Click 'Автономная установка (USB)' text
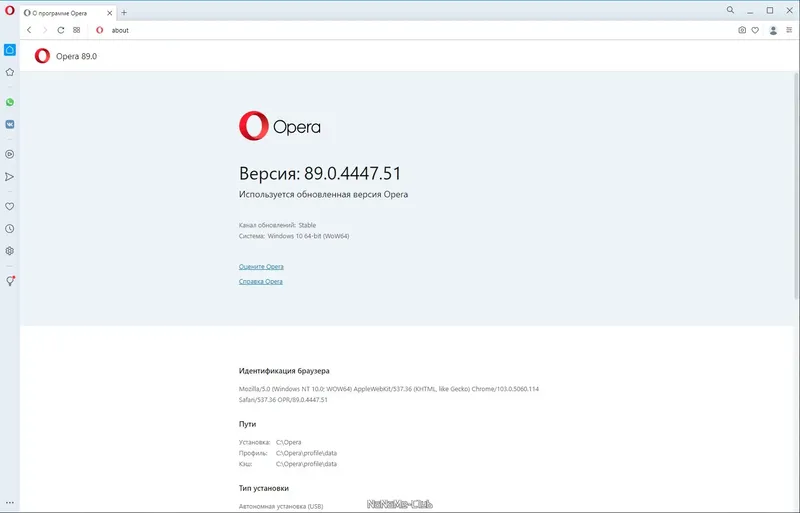 pos(281,506)
